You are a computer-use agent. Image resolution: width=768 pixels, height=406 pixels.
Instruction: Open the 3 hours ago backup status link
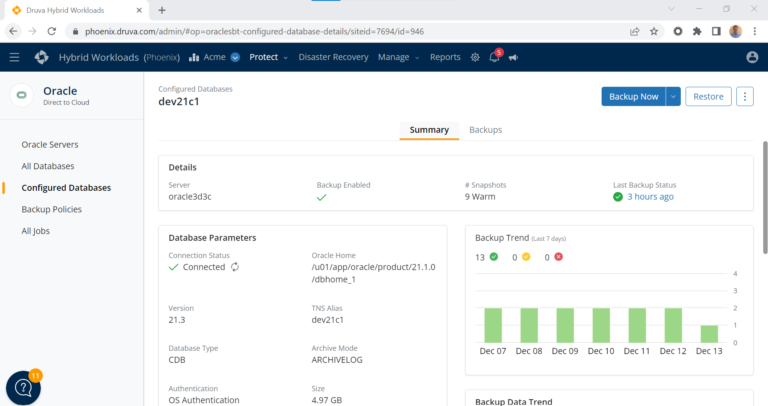[649, 196]
